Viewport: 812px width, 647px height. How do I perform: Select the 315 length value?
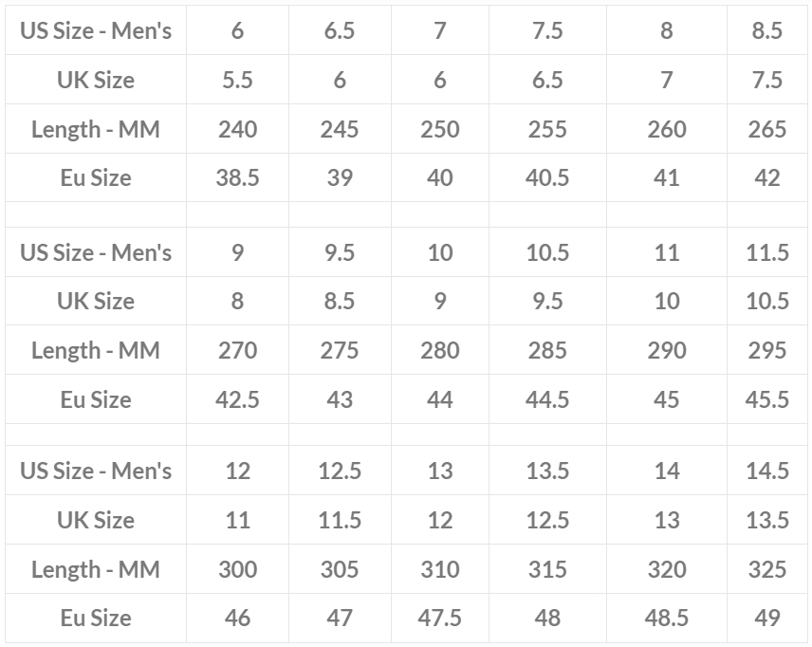point(547,569)
